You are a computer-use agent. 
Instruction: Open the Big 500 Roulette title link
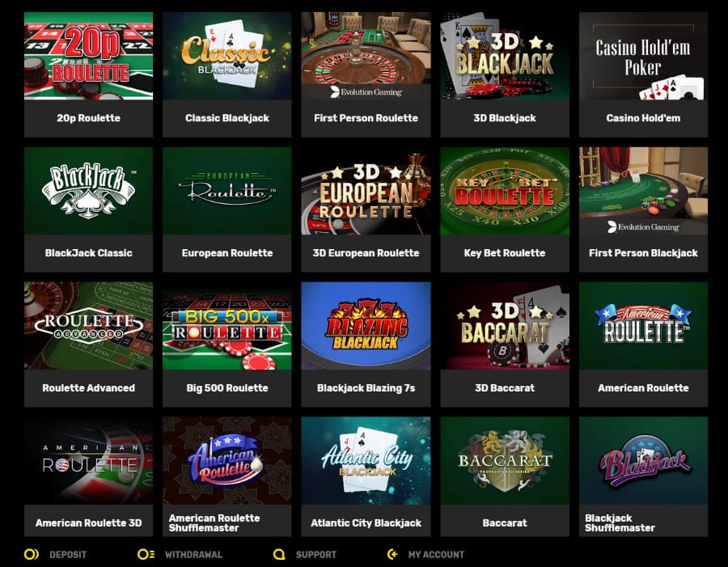(x=227, y=387)
